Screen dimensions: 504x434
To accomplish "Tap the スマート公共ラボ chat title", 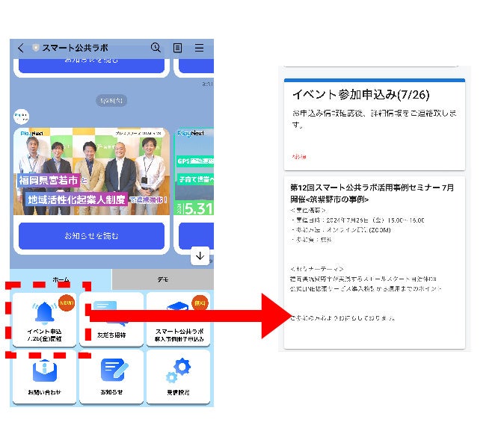I will 75,48.
